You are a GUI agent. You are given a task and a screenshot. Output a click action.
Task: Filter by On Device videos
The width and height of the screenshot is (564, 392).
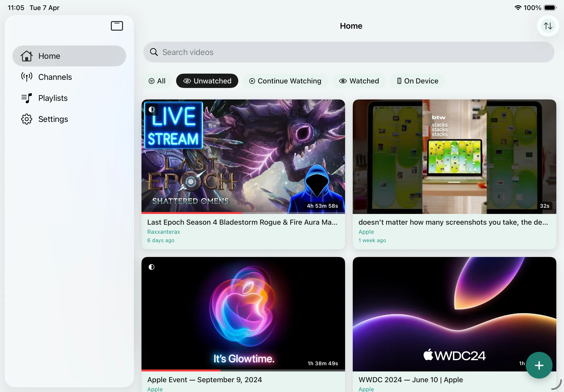418,81
